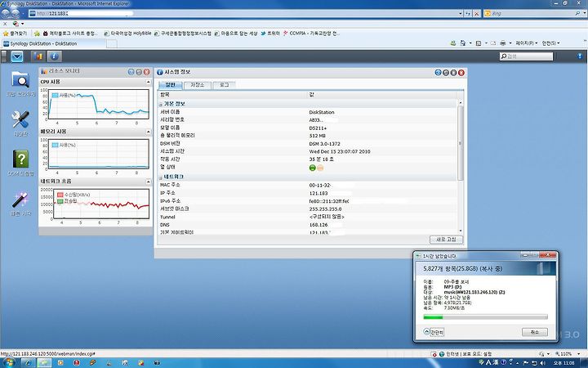Open the control panel wrench and screwdriver icon
Image resolution: width=588 pixels, height=368 pixels.
(20, 119)
